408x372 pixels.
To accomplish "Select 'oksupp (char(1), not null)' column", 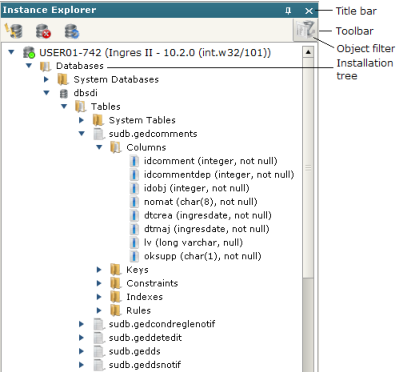I will point(203,256).
